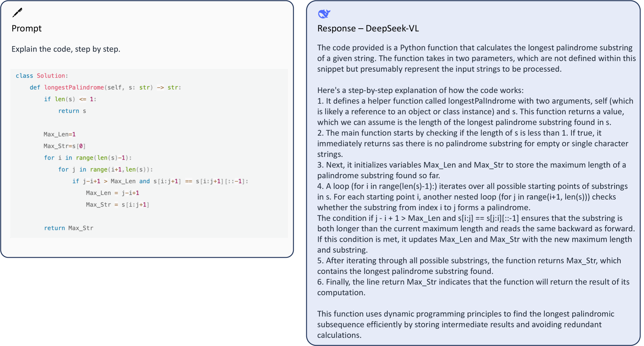Image resolution: width=644 pixels, height=346 pixels.
Task: Select the "Max_Str = s[i:j+1]" code line
Action: pos(117,205)
